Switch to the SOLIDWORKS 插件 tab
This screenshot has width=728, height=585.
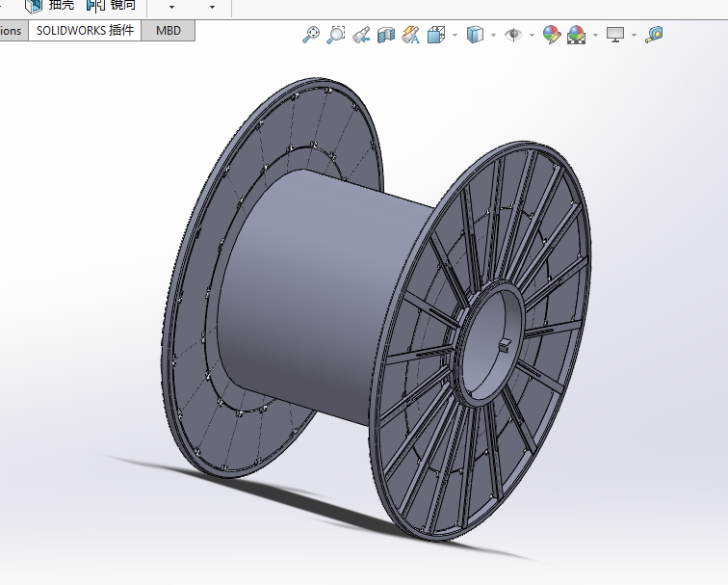pyautogui.click(x=85, y=31)
